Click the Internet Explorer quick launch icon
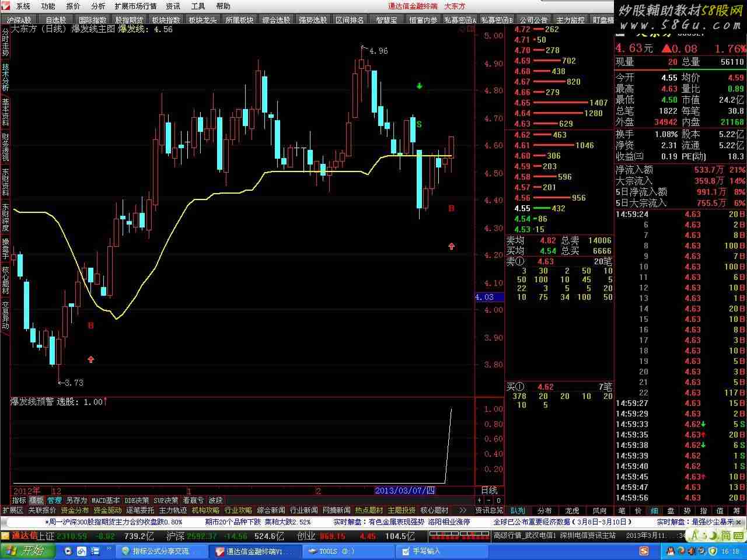The width and height of the screenshot is (747, 560). [x=81, y=551]
